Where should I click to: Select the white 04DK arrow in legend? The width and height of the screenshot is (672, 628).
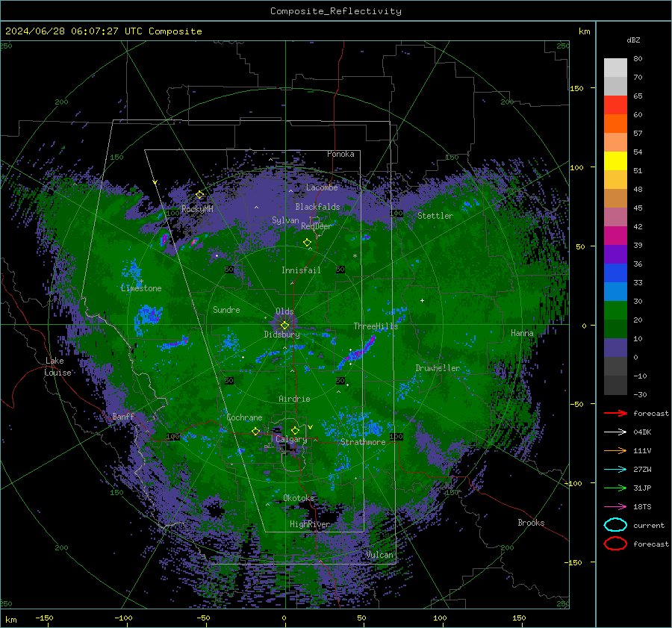click(x=615, y=432)
